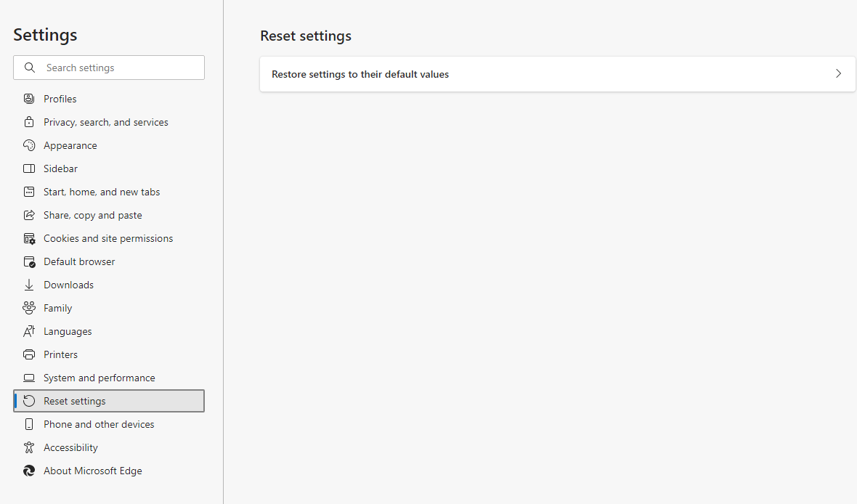Open System and performance settings
This screenshot has height=504, width=857.
coord(109,378)
